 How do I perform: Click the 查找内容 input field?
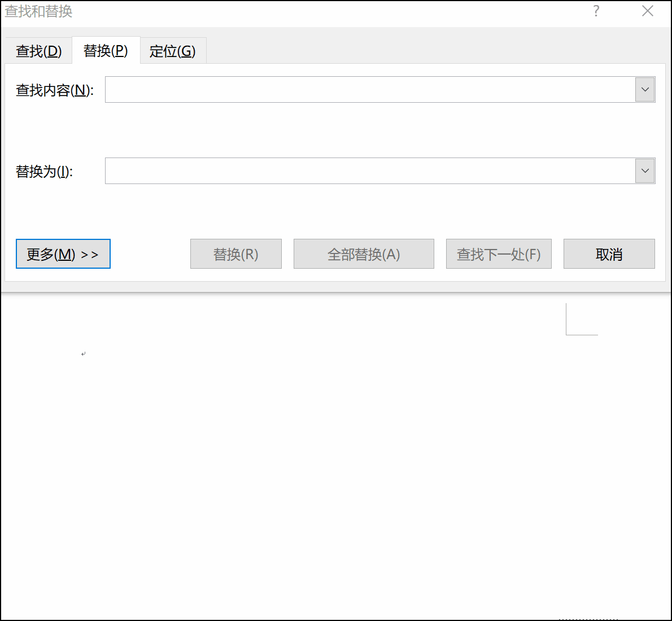point(370,90)
